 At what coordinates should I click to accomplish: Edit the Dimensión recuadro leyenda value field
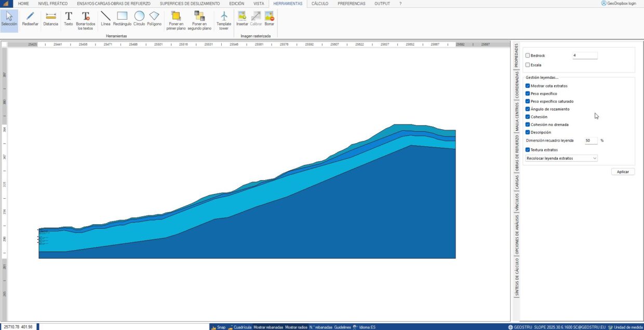pos(591,140)
